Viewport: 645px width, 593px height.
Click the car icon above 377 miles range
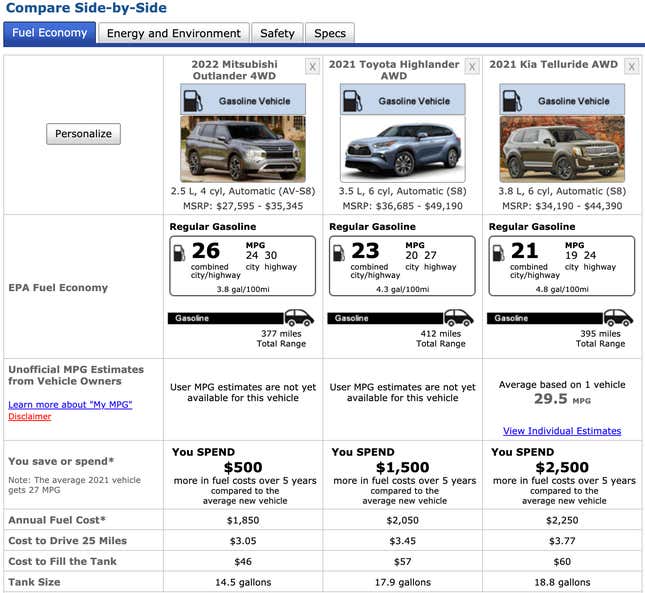click(299, 317)
